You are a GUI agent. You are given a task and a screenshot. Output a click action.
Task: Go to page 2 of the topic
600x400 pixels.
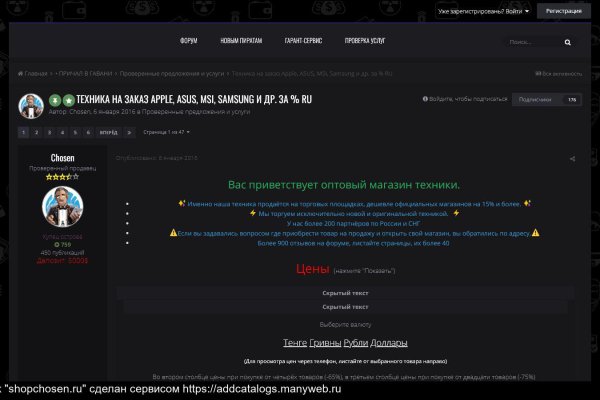coord(36,132)
